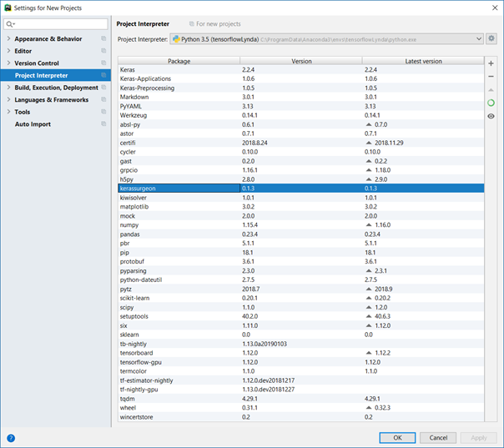Click the search magnifier icon
Image resolution: width=504 pixels, height=448 pixels.
tap(10, 24)
